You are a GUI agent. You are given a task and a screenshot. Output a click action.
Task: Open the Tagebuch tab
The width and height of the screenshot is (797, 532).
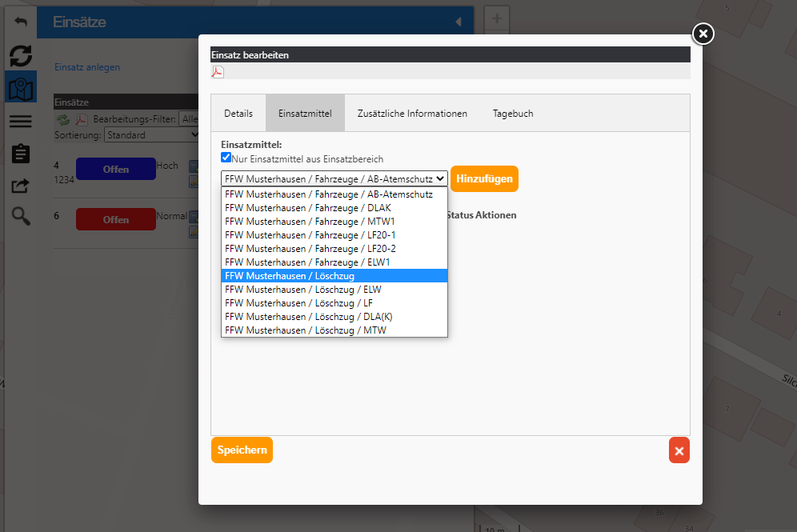pos(513,114)
